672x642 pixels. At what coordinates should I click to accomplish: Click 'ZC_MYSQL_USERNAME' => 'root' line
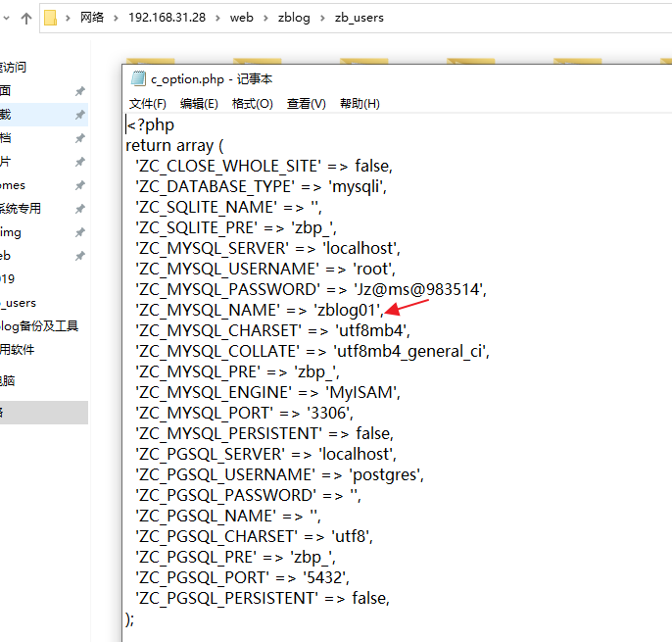(265, 269)
